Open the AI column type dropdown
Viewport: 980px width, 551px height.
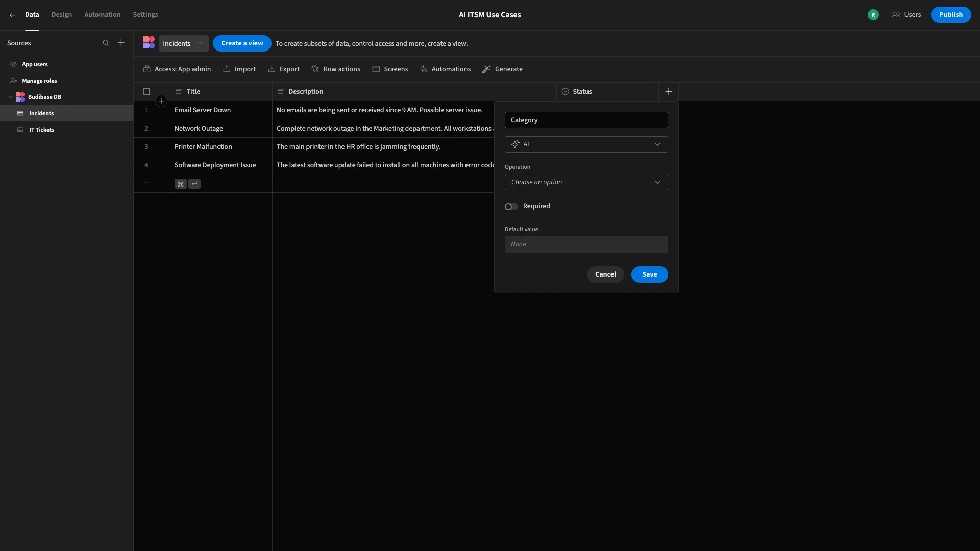coord(586,144)
